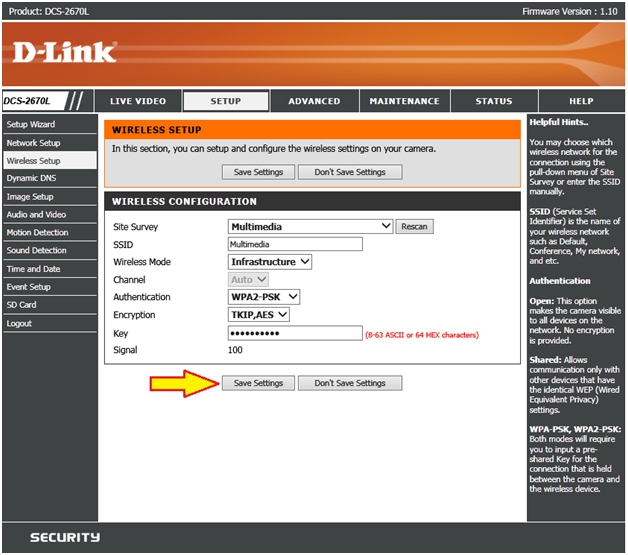Click the bottom Save Settings button
The width and height of the screenshot is (628, 555).
(x=258, y=383)
